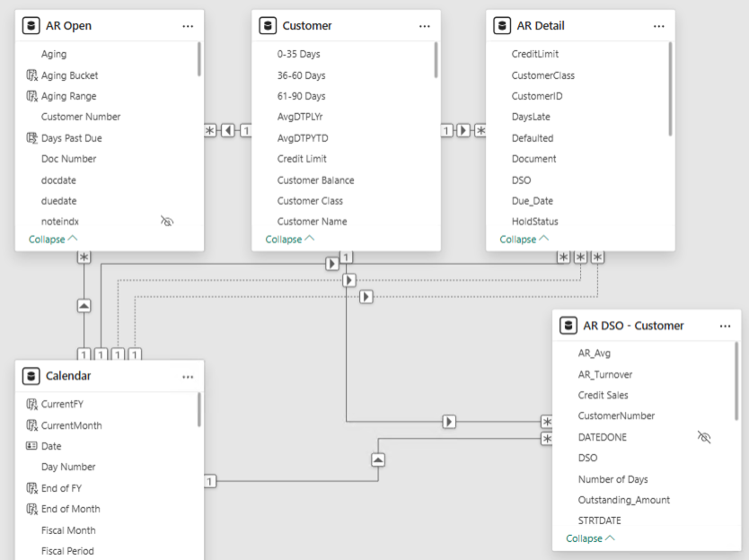749x560 pixels.
Task: Collapse the AR DSO - Customer table
Action: click(590, 538)
